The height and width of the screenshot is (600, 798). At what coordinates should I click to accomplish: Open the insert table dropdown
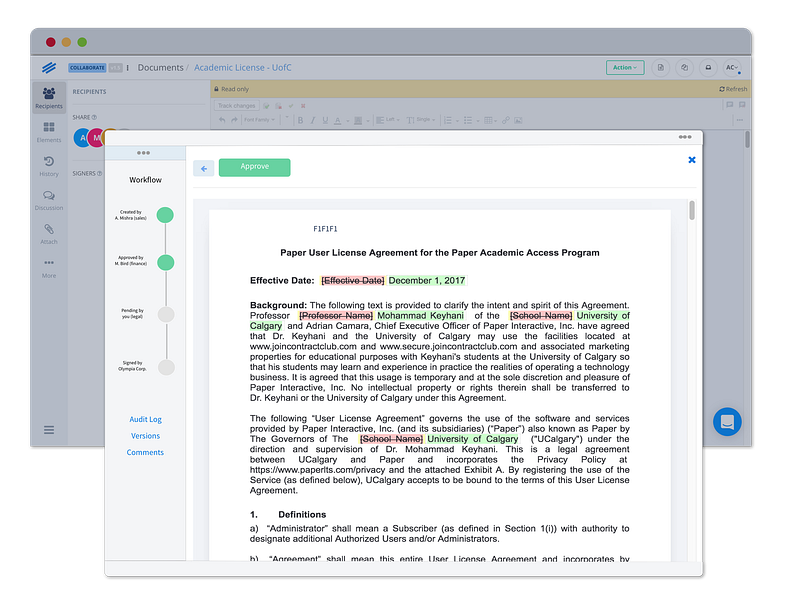click(x=491, y=121)
